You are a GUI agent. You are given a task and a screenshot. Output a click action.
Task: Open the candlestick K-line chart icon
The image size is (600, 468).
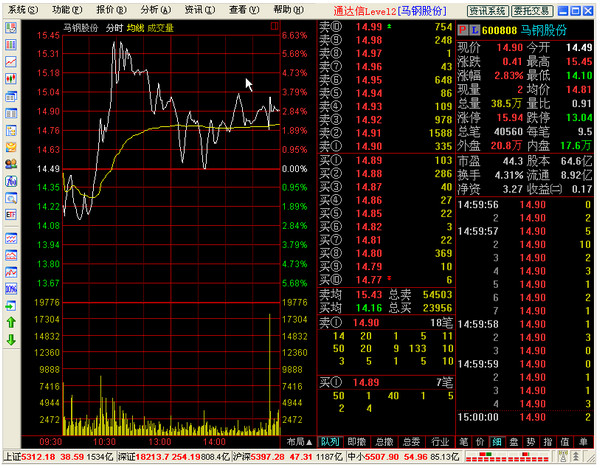[x=11, y=79]
